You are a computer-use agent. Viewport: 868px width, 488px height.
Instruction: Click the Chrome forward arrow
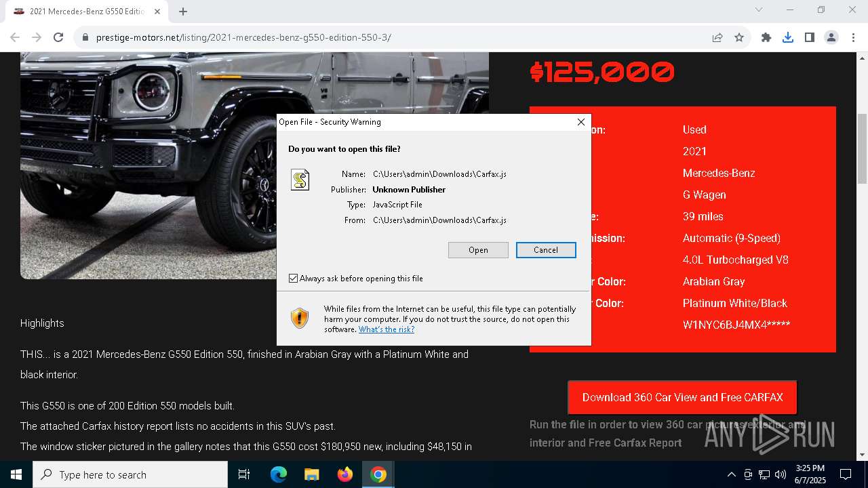(37, 37)
